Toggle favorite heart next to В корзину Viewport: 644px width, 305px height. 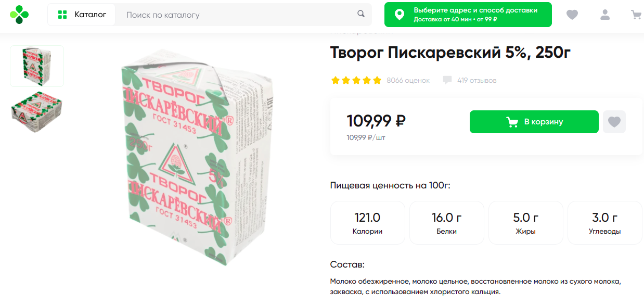coord(614,122)
